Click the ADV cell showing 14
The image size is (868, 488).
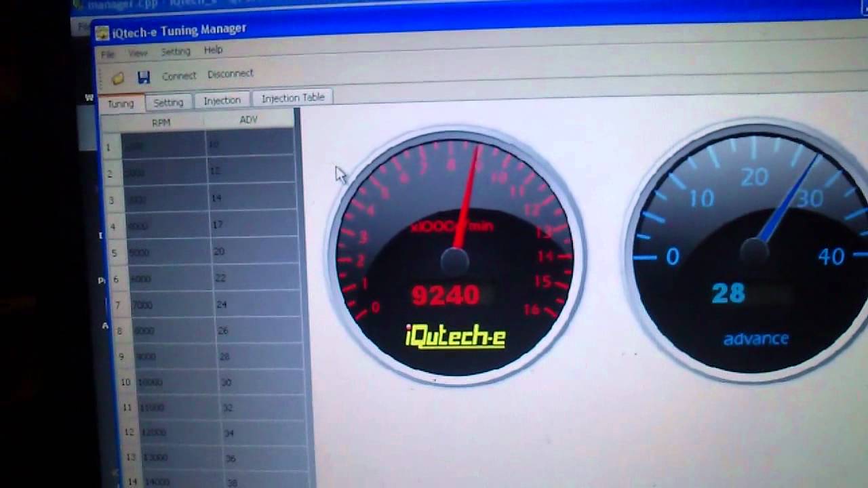(251, 197)
